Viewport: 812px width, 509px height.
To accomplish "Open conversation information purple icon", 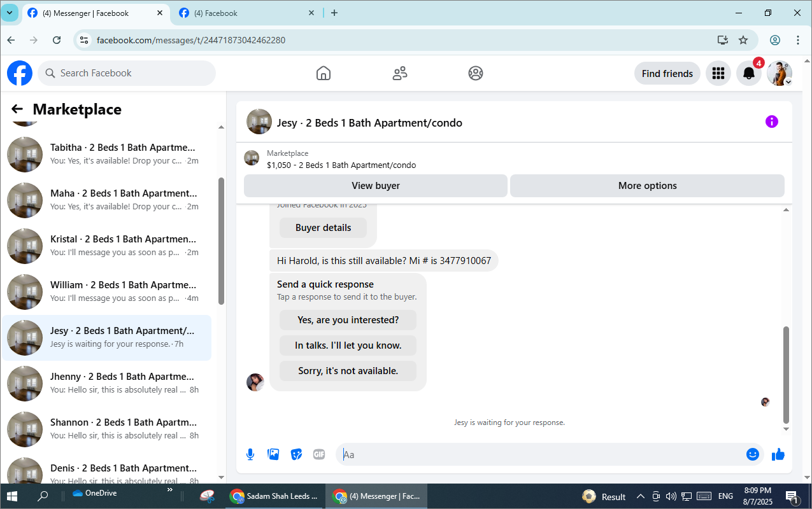I will tap(771, 122).
